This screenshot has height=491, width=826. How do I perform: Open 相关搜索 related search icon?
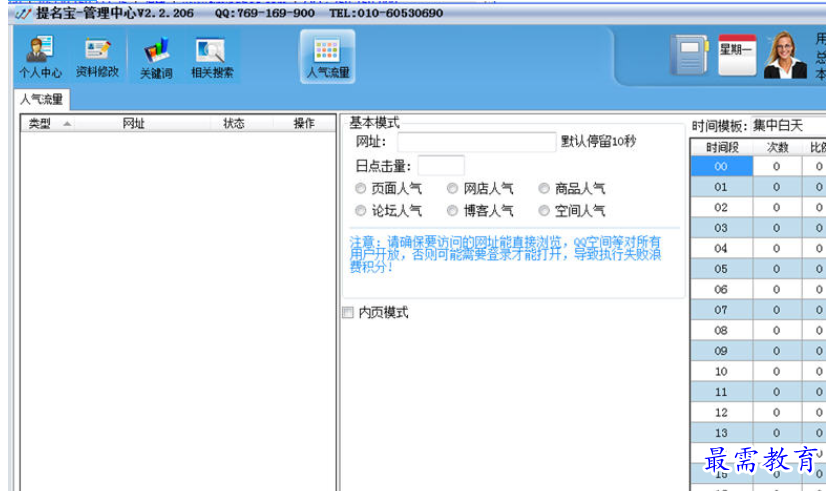coord(212,57)
